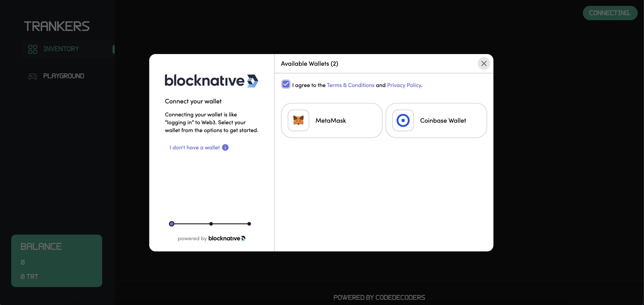The image size is (644, 305).
Task: Click the middle progress step dot
Action: click(x=211, y=224)
